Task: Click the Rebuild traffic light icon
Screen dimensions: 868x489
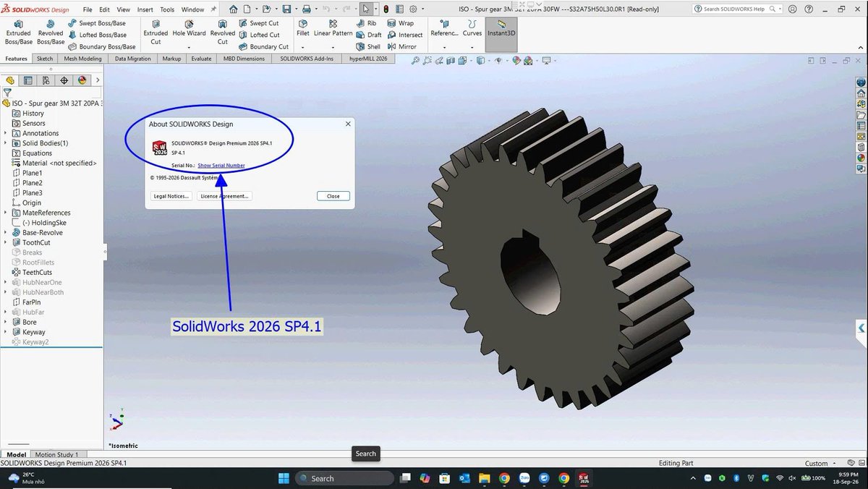Action: [x=386, y=9]
